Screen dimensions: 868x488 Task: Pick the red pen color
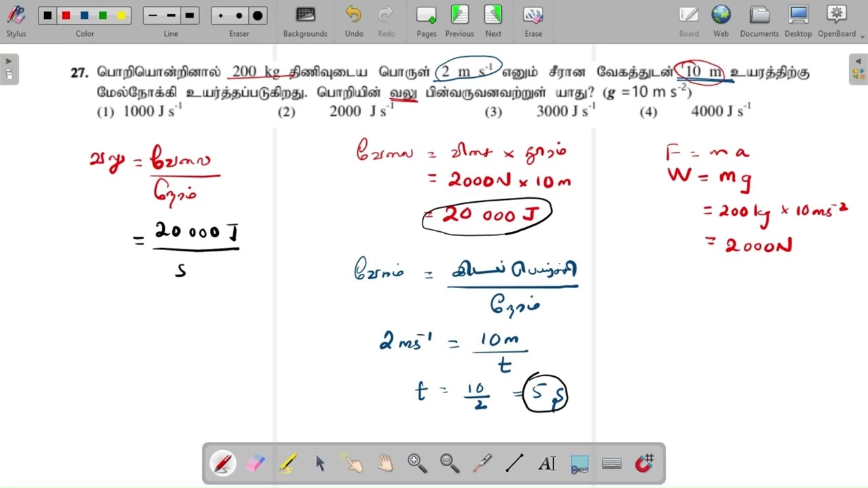tap(66, 16)
